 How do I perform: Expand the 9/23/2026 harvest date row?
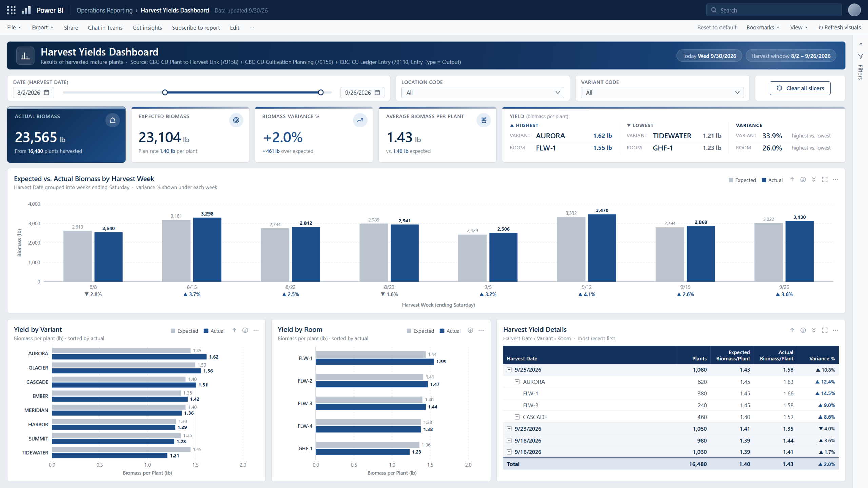tap(509, 429)
